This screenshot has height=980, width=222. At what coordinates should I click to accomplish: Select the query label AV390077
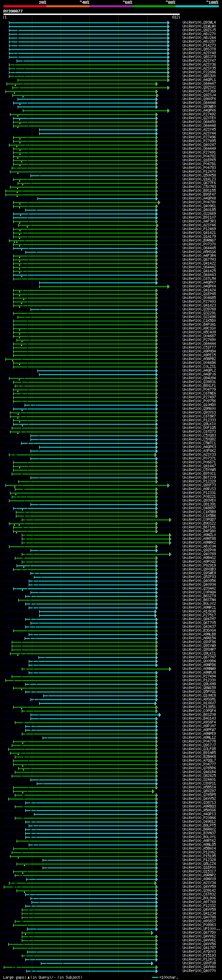pyautogui.click(x=13, y=11)
